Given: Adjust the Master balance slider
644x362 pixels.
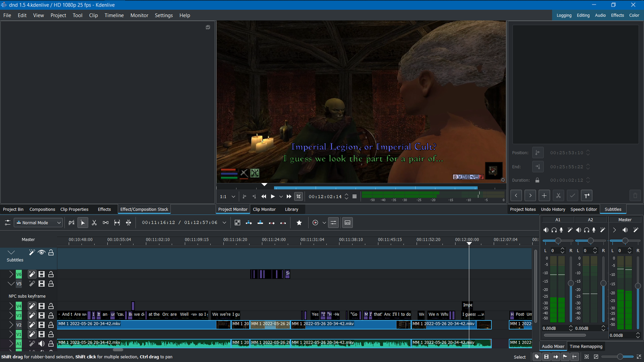Looking at the screenshot, I should (x=625, y=241).
